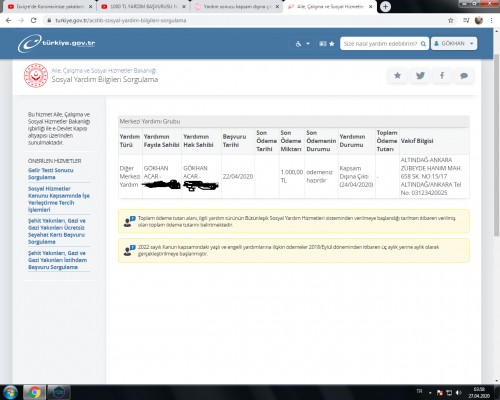Open the favorites card-and-star icon in header
The width and height of the screenshot is (500, 400).
coord(327,44)
